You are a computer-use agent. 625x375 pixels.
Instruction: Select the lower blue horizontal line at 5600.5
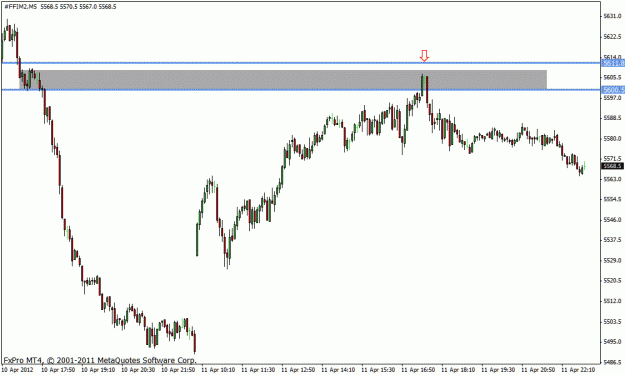point(301,90)
